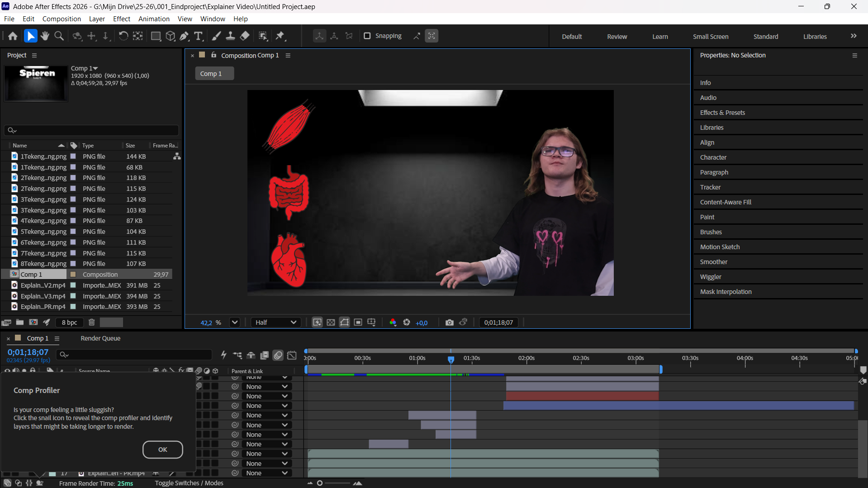Select the Hand tool
Screen dimensions: 868x488
(x=45, y=36)
